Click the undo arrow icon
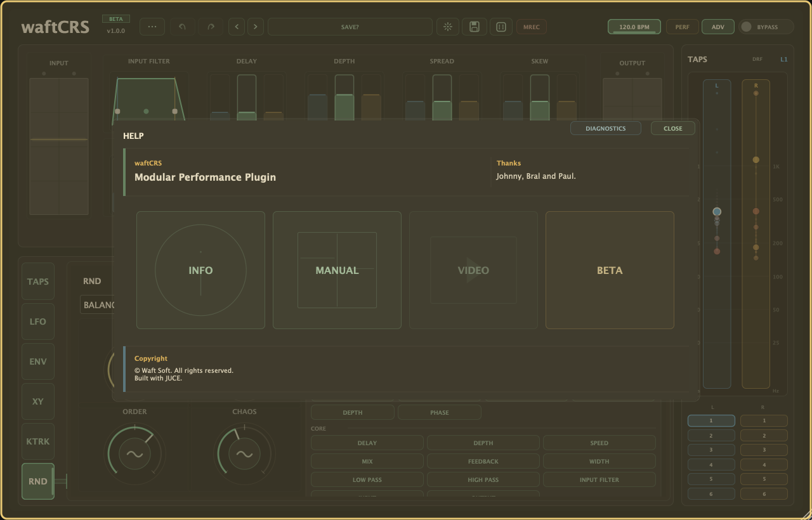 (182, 27)
